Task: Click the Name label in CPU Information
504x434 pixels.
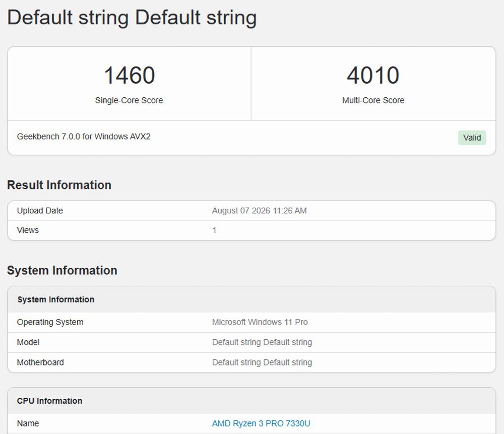Action: click(x=28, y=423)
